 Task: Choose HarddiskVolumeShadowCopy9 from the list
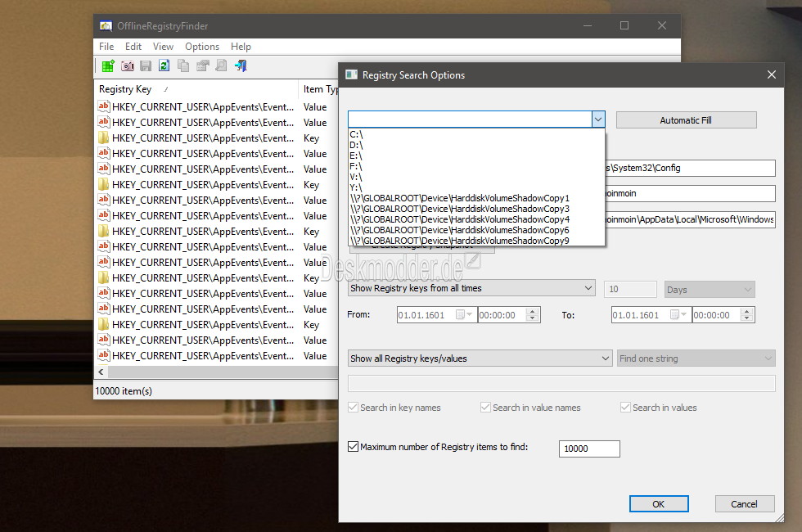click(476, 241)
